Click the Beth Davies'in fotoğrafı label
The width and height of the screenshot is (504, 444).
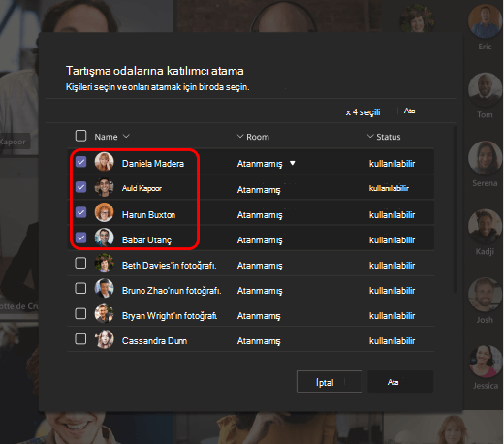point(170,266)
